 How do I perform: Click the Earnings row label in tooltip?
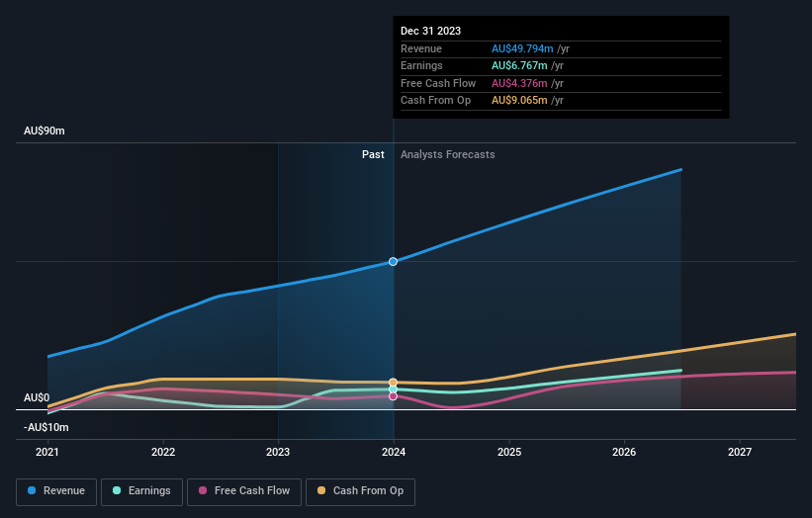(421, 65)
